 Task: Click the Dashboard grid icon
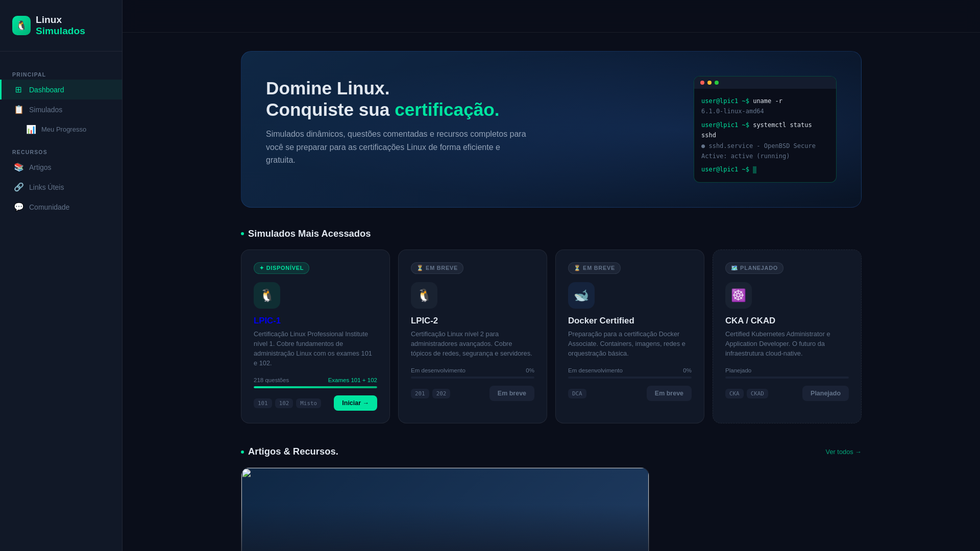click(18, 90)
